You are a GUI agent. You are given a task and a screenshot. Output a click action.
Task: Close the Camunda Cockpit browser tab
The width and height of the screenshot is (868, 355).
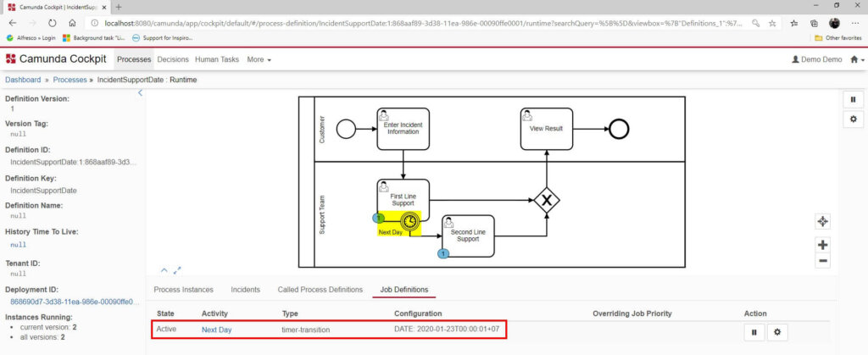[104, 7]
